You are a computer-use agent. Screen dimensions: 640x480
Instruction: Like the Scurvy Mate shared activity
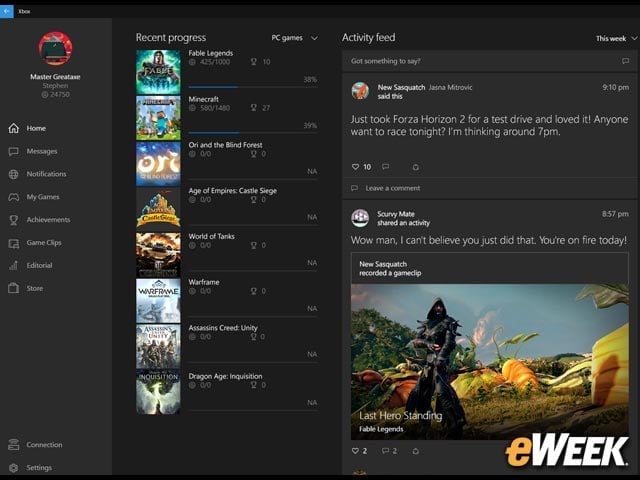(x=356, y=451)
